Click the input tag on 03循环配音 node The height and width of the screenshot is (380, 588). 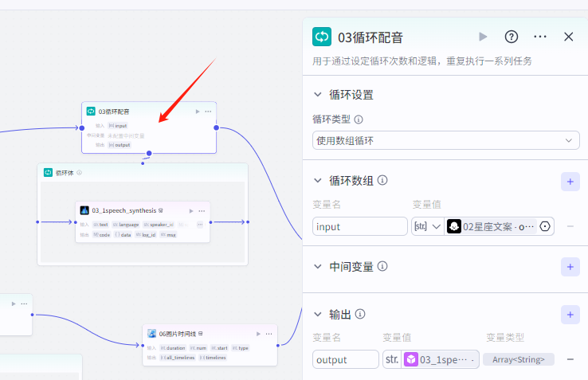(118, 126)
